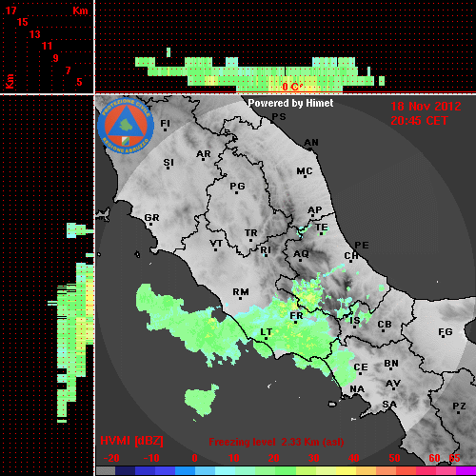Click the 0 value on dBZ scale
Viewport: 476px width, 476px height.
click(194, 458)
